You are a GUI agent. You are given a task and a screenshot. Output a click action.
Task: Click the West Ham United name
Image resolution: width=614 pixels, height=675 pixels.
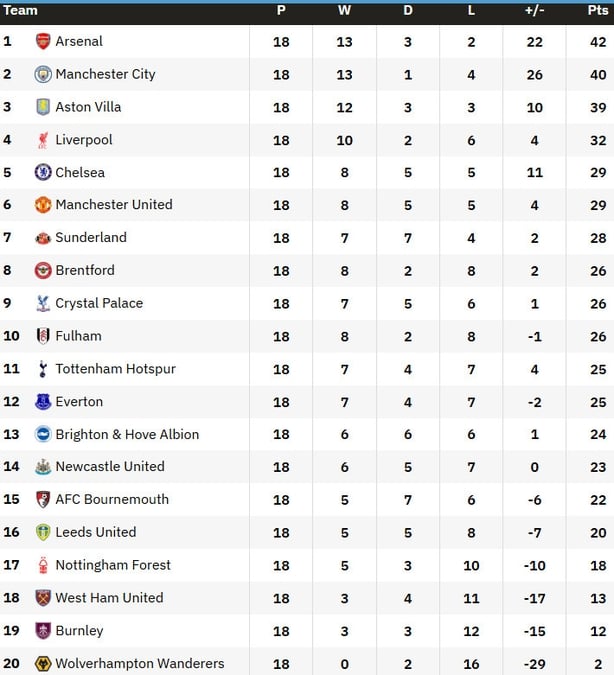click(109, 598)
